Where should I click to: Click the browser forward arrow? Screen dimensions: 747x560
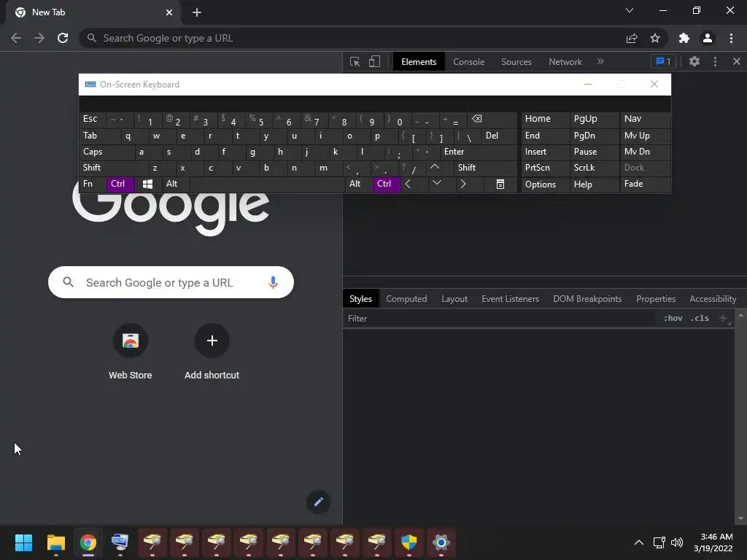click(x=39, y=38)
